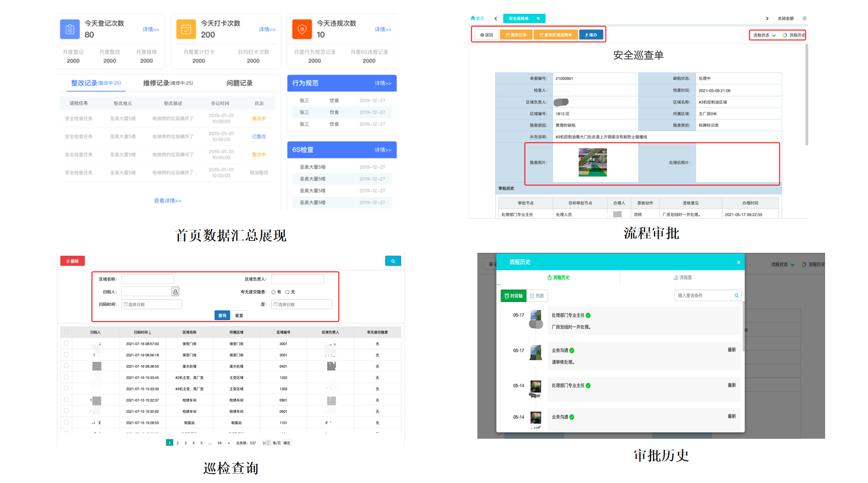点击巡检查询页右上角的放大镜搜索图标

tap(393, 261)
